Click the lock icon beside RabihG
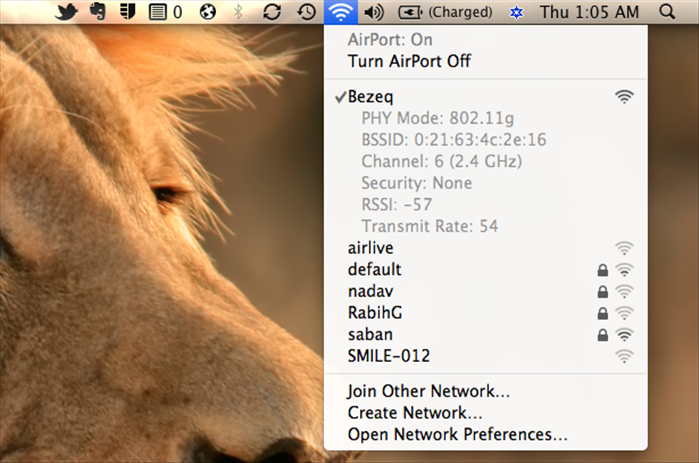 tap(603, 313)
